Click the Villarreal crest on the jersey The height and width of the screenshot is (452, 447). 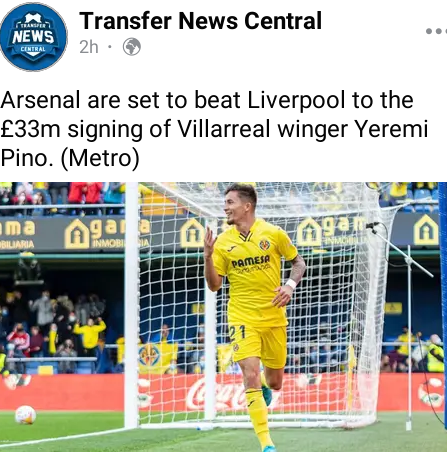click(x=265, y=245)
